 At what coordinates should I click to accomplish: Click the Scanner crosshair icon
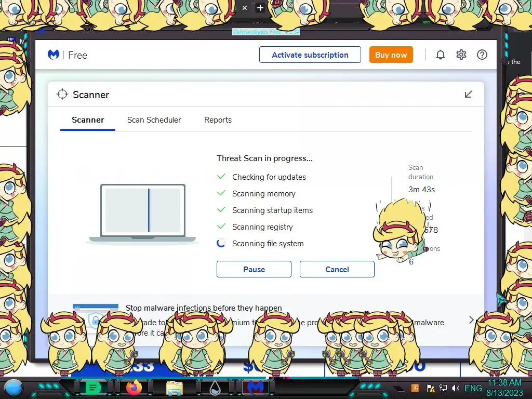pyautogui.click(x=62, y=95)
